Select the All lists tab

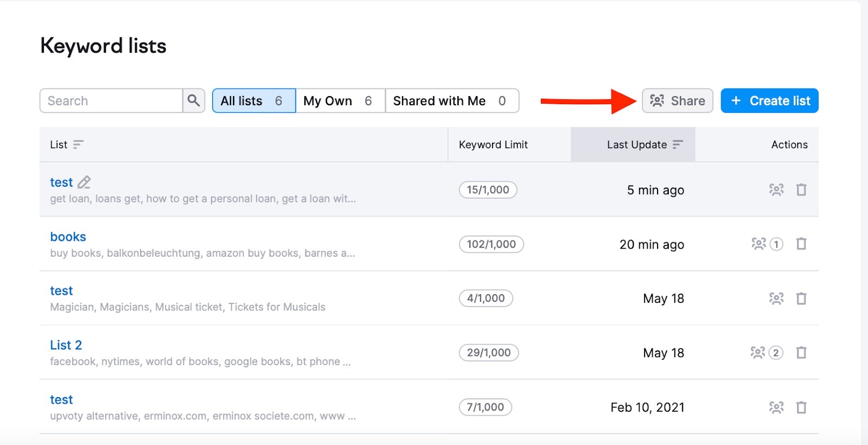(254, 100)
